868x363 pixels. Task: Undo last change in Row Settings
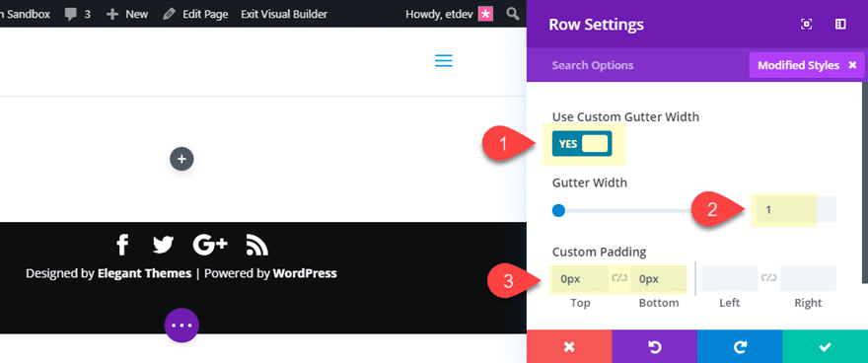[654, 347]
